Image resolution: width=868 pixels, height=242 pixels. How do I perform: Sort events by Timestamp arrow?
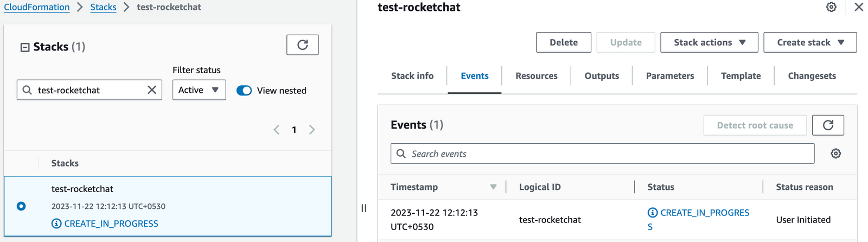[x=493, y=187]
